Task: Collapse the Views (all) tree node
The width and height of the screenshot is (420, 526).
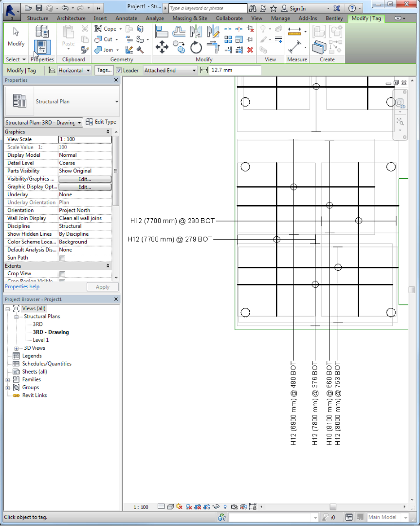Action: [8, 309]
